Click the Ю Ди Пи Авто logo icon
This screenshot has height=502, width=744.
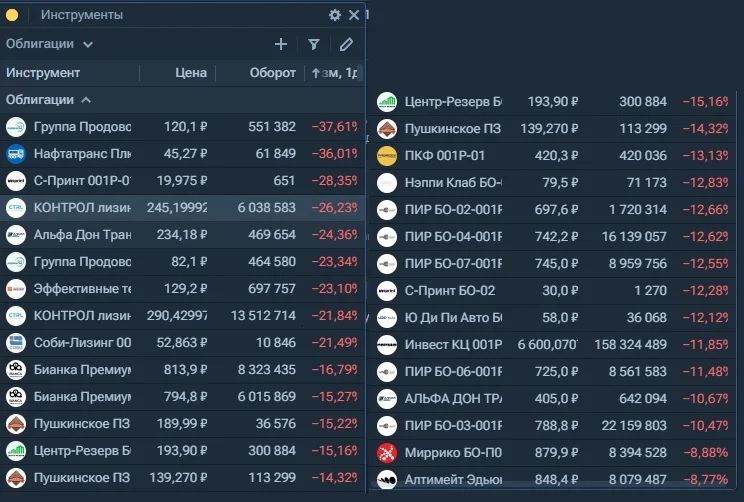(x=387, y=318)
